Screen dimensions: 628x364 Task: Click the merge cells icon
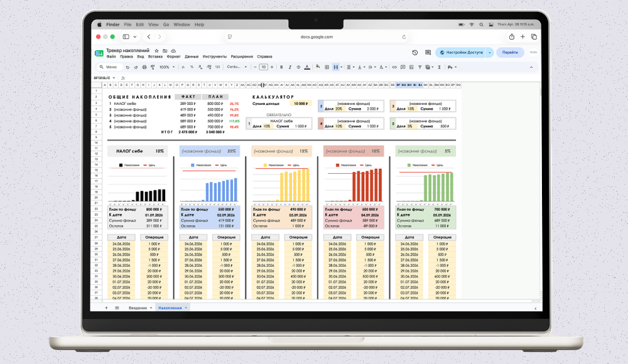[335, 67]
